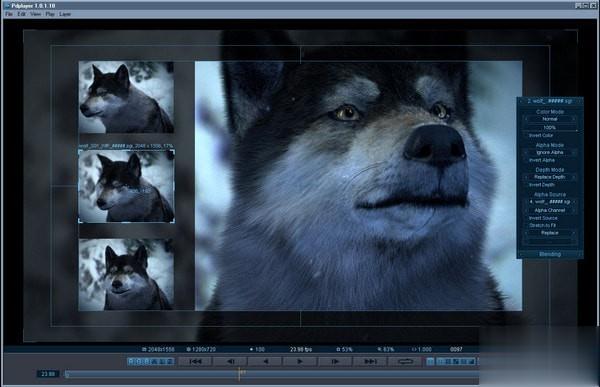Open the Replace dropdown in layer panel

coord(549,233)
